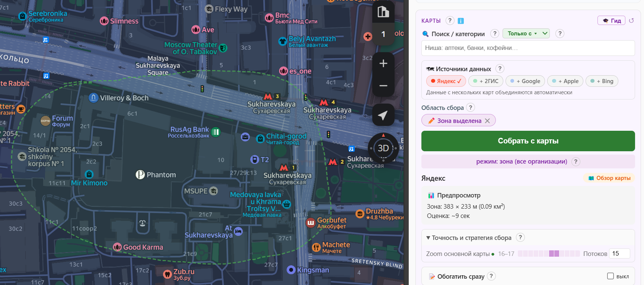
Task: Open help next to Область сбора
Action: pos(471,107)
